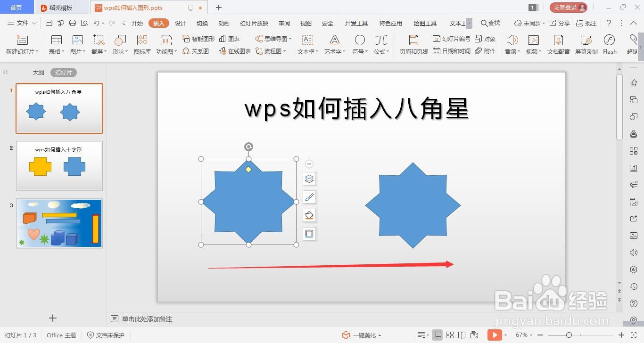644x343 pixels.
Task: Click the notes field 单击此处添加备注
Action: click(147, 319)
